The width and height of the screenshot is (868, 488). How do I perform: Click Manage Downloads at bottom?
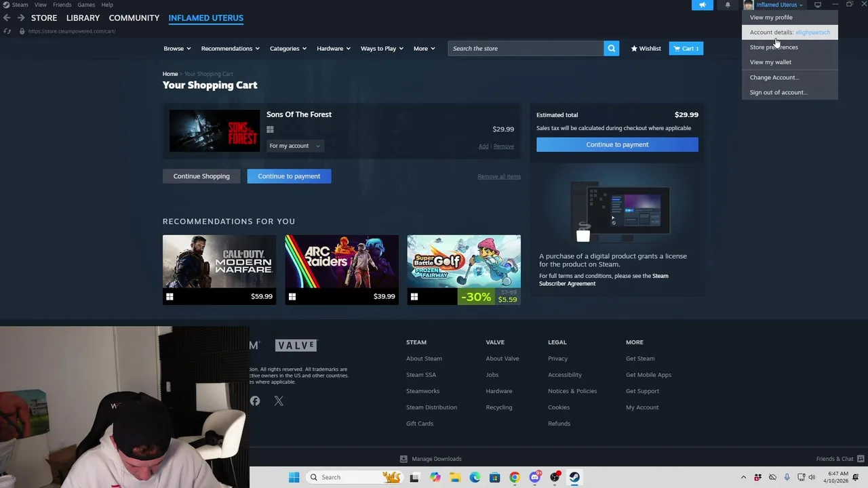click(x=431, y=459)
